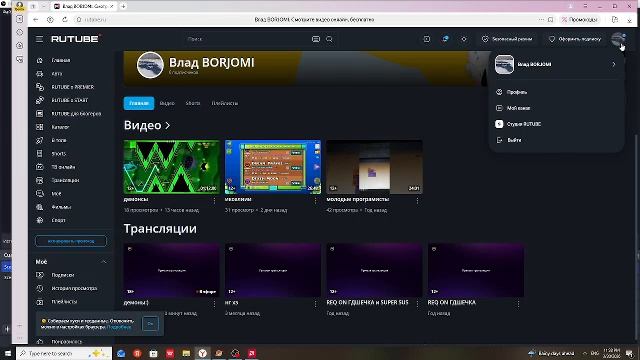
Task: Open Спорт in the sidebar
Action: (x=58, y=220)
